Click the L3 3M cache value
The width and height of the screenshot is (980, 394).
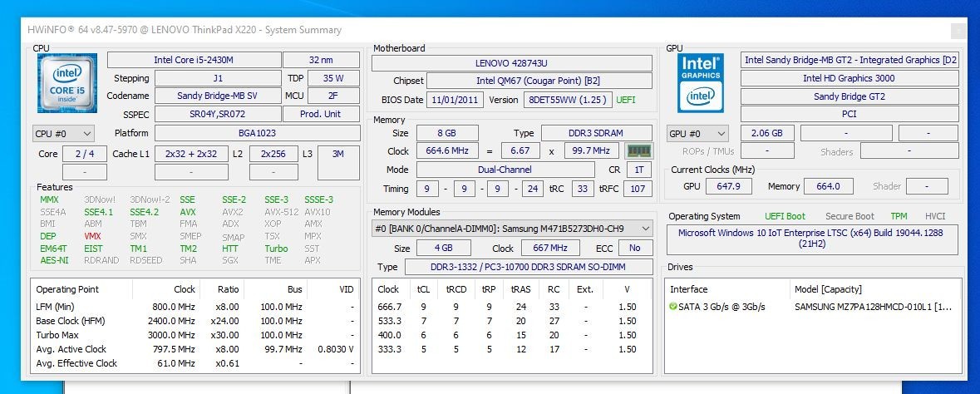(x=338, y=163)
